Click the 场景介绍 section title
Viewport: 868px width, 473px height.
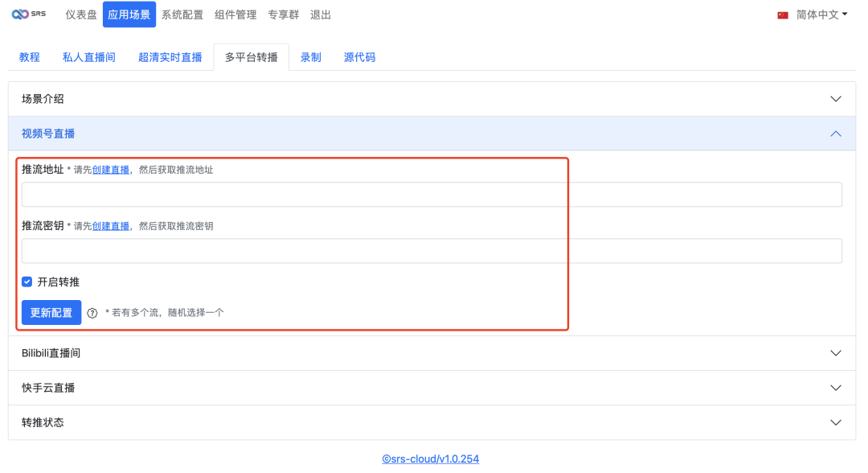pyautogui.click(x=43, y=99)
